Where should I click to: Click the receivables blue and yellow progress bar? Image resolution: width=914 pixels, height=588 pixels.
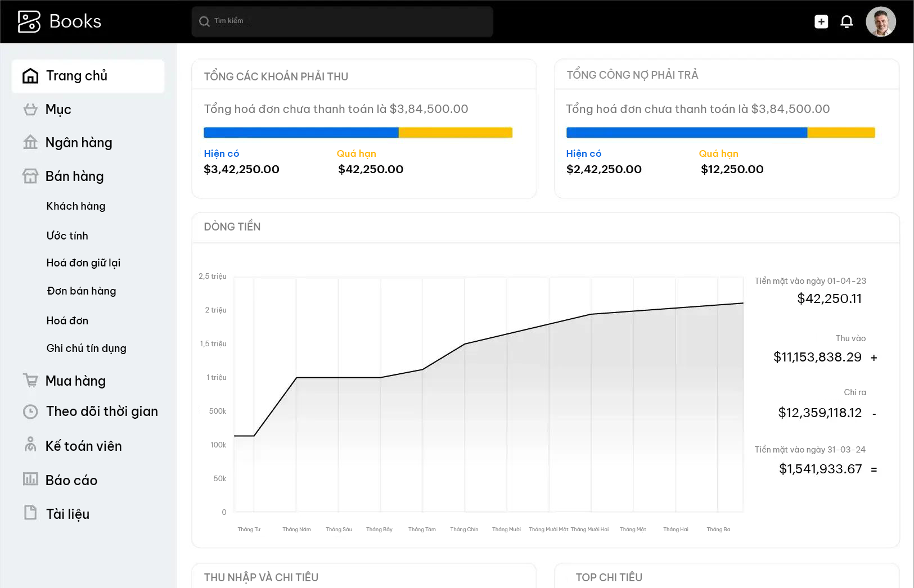click(358, 133)
